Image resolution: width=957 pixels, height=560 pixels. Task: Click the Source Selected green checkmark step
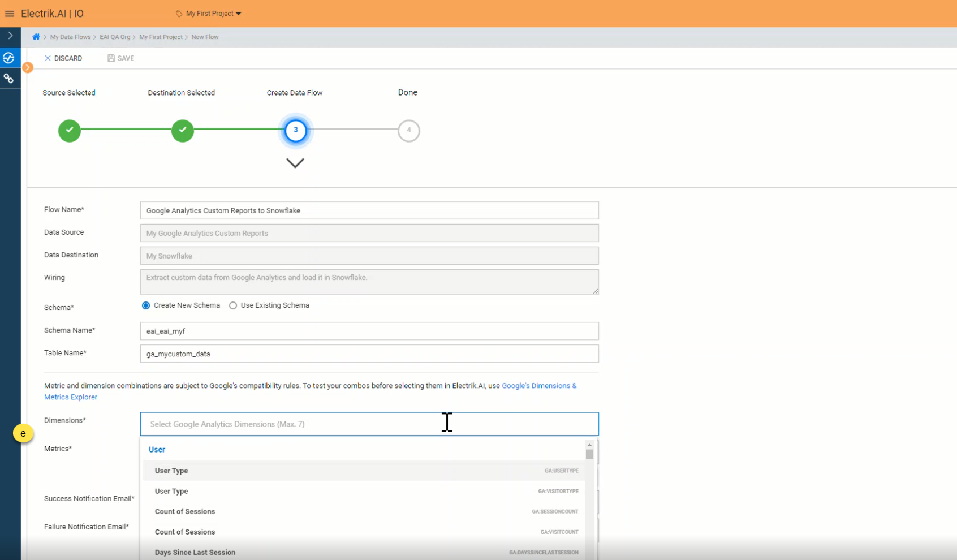pyautogui.click(x=70, y=131)
